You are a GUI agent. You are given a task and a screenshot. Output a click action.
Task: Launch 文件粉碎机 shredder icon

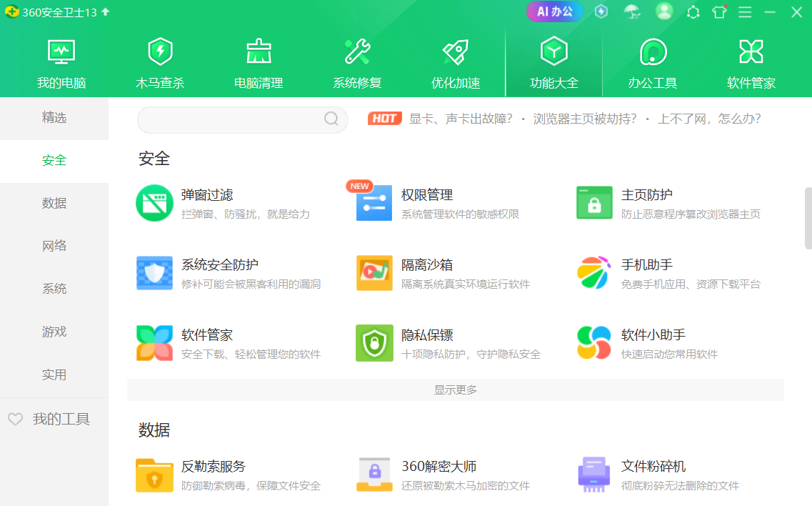click(594, 475)
